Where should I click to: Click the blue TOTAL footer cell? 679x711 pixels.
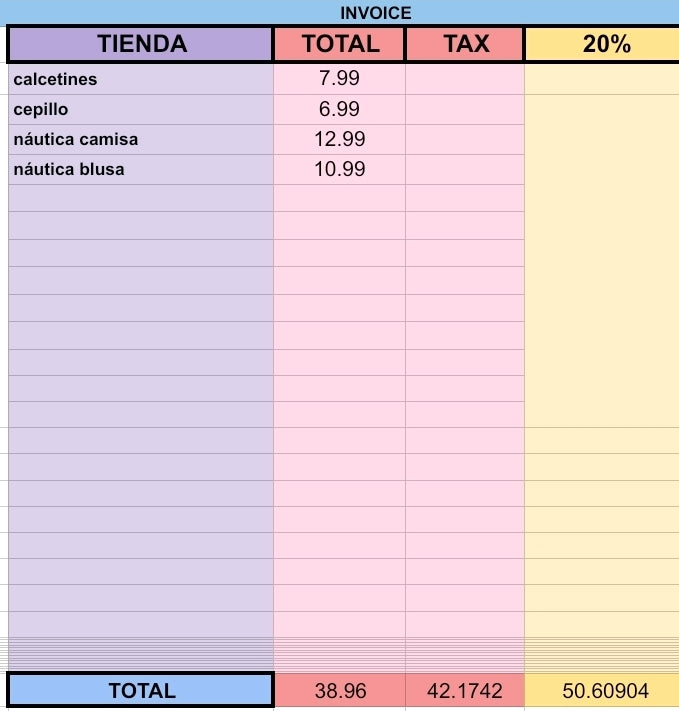tap(141, 690)
